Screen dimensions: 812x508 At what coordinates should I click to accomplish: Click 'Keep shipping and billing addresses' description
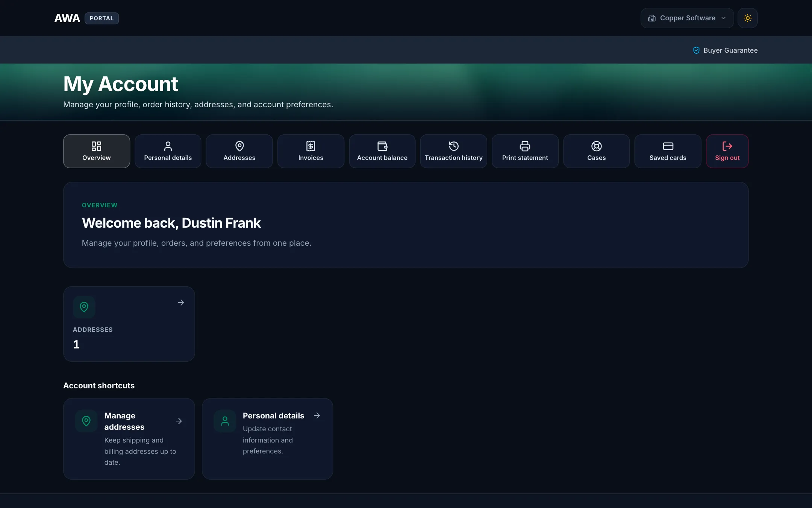pos(140,451)
